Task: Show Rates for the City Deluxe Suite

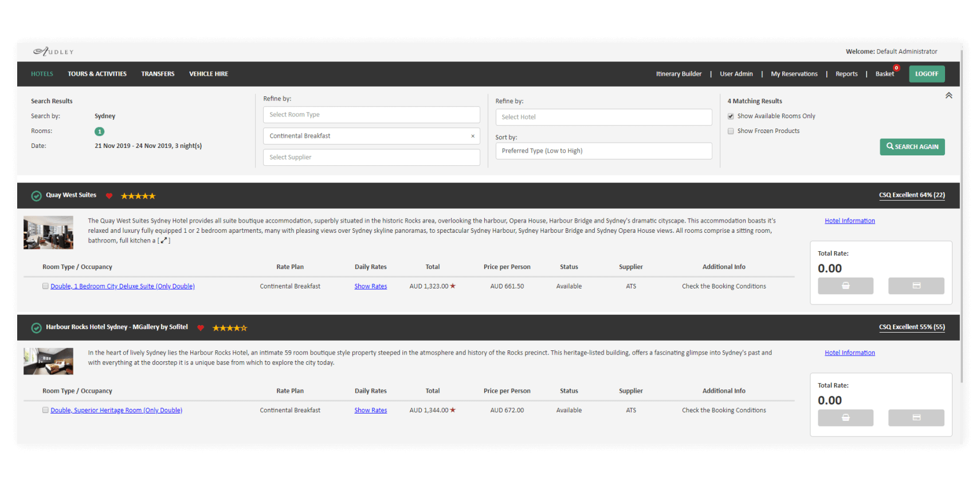Action: (370, 286)
